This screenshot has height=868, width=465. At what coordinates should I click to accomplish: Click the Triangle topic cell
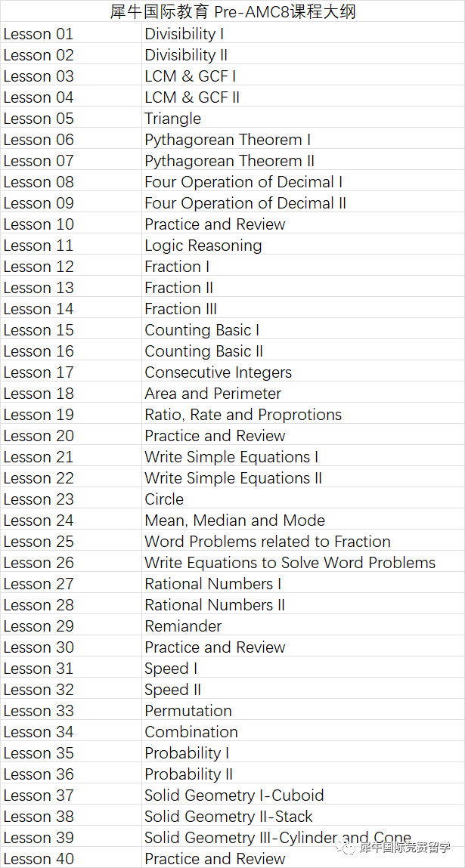point(302,119)
